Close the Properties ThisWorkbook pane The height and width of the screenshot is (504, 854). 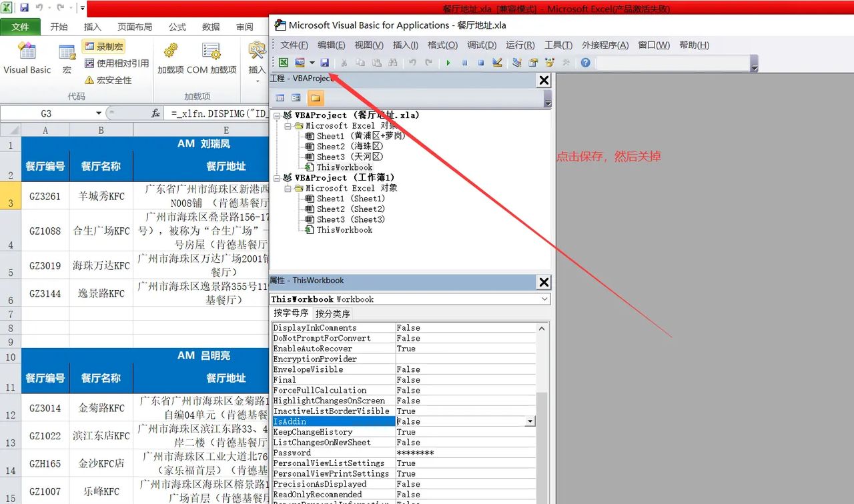pyautogui.click(x=544, y=283)
